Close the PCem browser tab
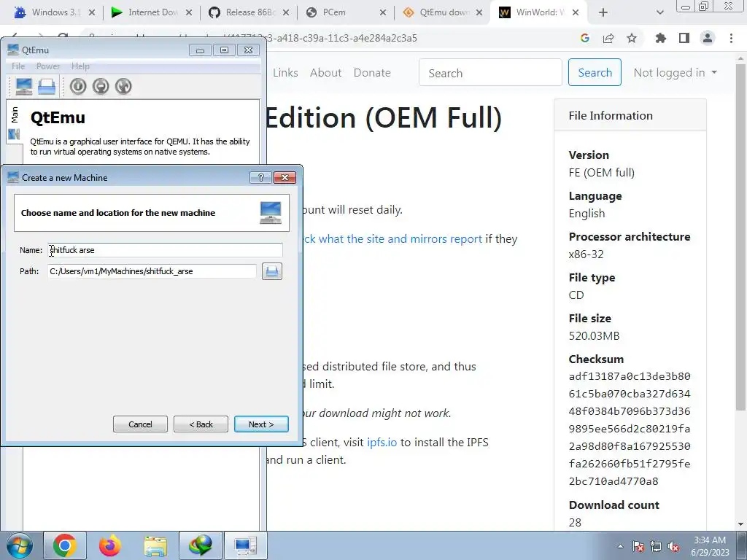Image resolution: width=747 pixels, height=560 pixels. [x=383, y=12]
